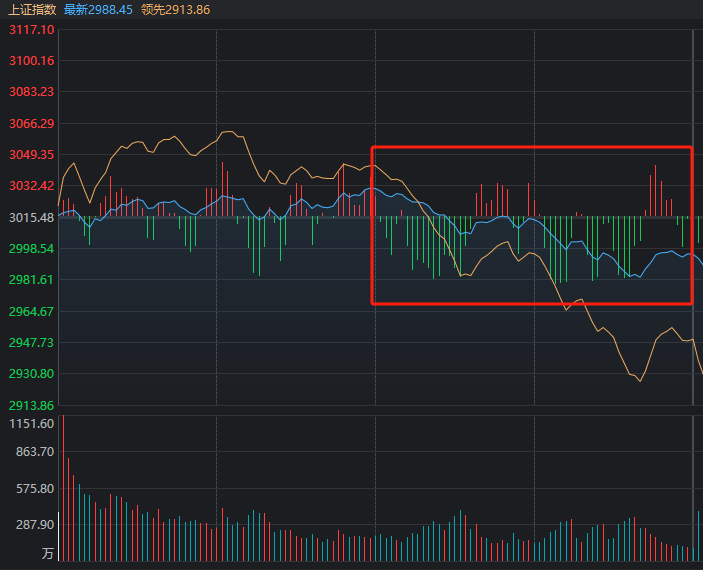Image resolution: width=703 pixels, height=570 pixels.
Task: Click the 万 volume unit label
Action: point(47,553)
